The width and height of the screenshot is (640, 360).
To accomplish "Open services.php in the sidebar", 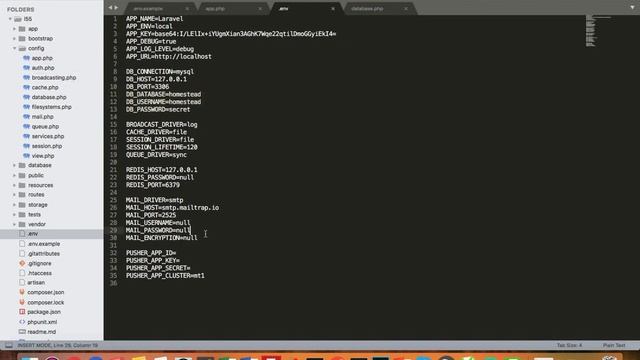I will point(48,136).
